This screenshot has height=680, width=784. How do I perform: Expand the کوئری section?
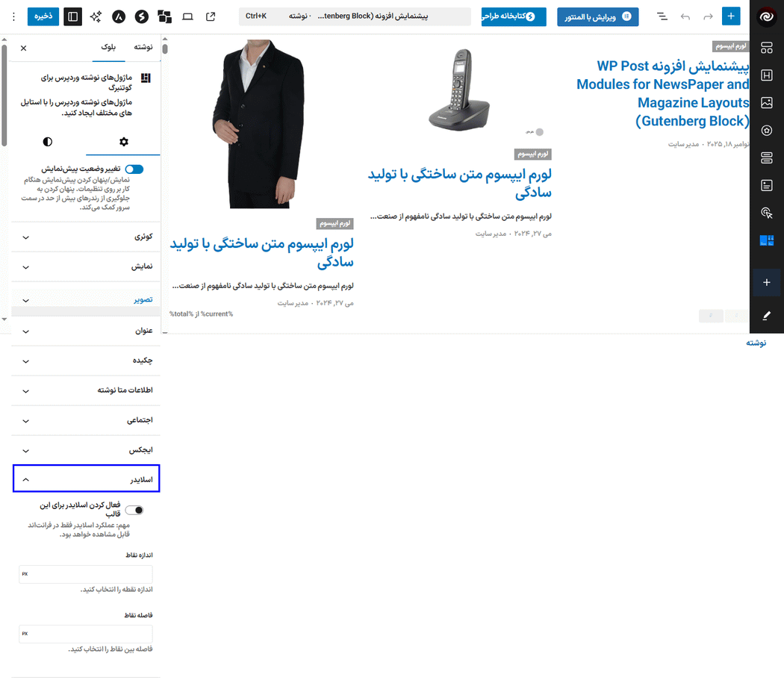86,237
